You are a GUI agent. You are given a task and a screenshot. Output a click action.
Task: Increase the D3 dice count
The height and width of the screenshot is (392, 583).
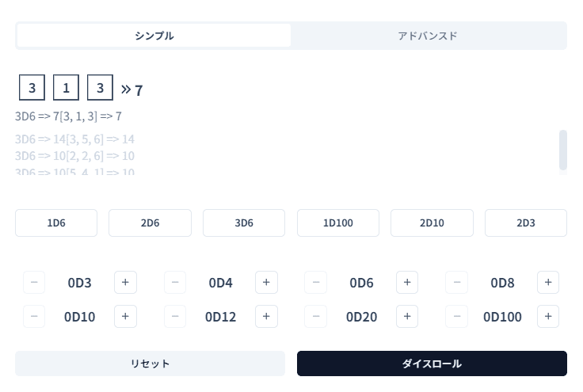click(x=125, y=282)
